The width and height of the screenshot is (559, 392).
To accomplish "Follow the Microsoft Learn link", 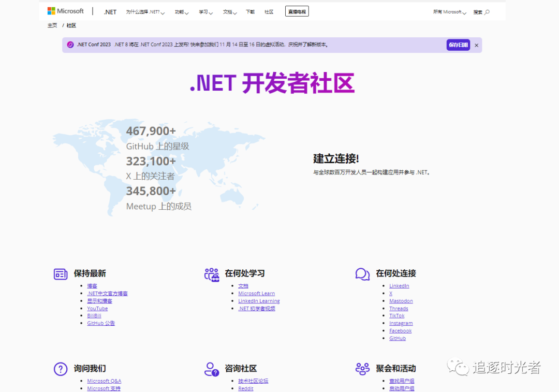I will pyautogui.click(x=256, y=293).
